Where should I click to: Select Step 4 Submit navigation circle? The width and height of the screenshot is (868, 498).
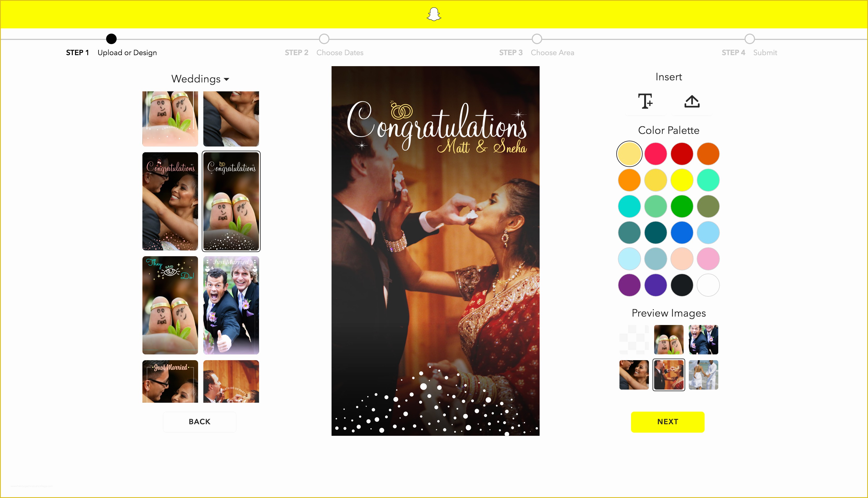click(749, 39)
